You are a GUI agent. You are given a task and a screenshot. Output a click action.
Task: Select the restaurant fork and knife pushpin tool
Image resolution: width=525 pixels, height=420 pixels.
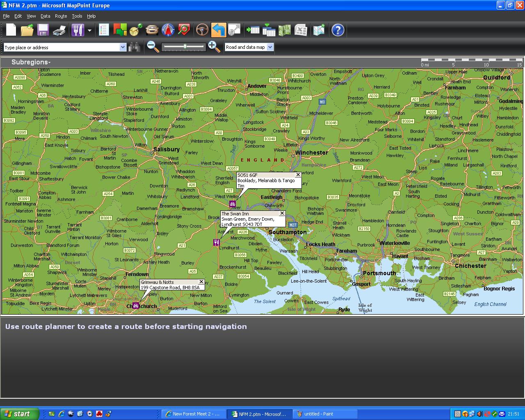point(78,30)
